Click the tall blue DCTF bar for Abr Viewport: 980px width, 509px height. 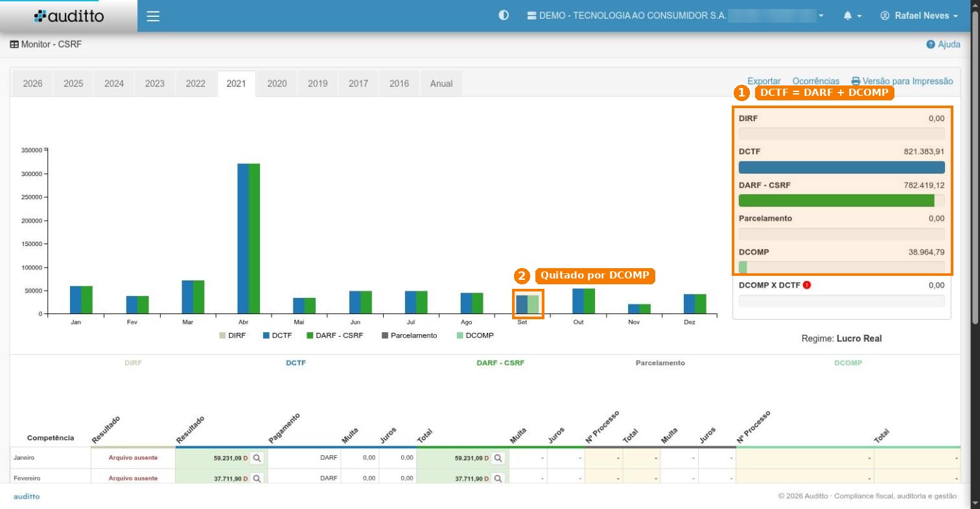243,239
